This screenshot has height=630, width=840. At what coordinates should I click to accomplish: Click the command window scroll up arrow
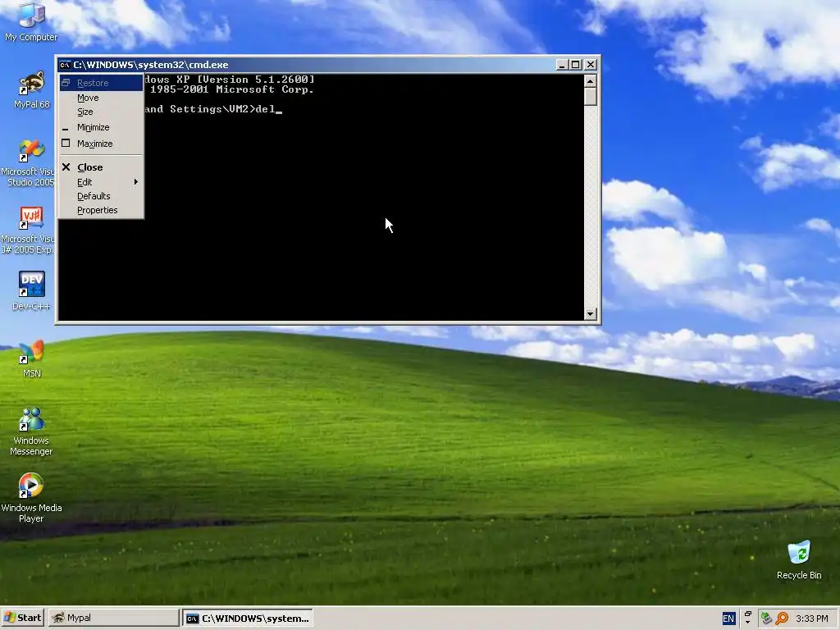pyautogui.click(x=591, y=81)
